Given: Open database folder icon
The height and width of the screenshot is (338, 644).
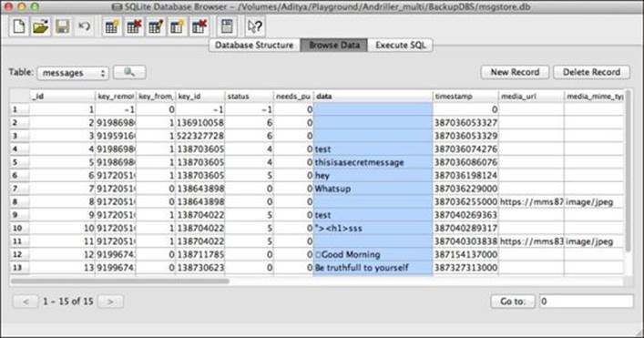Looking at the screenshot, I should 41,27.
